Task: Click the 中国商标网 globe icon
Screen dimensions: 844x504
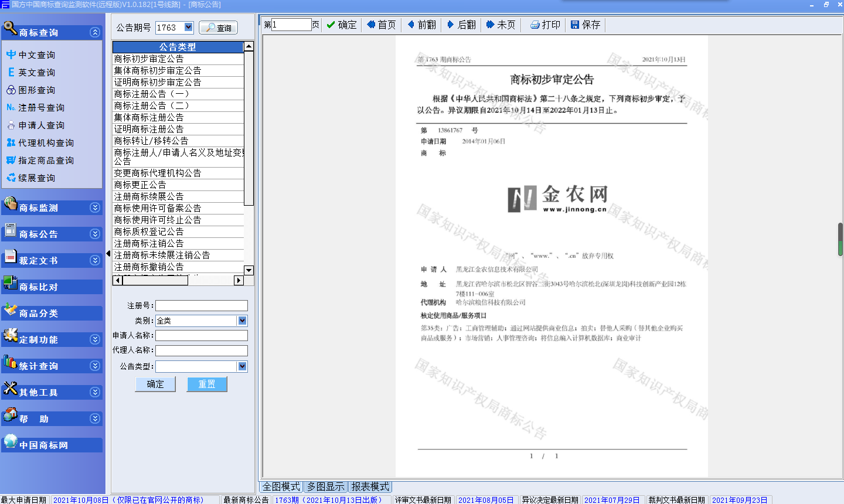Action: click(10, 441)
